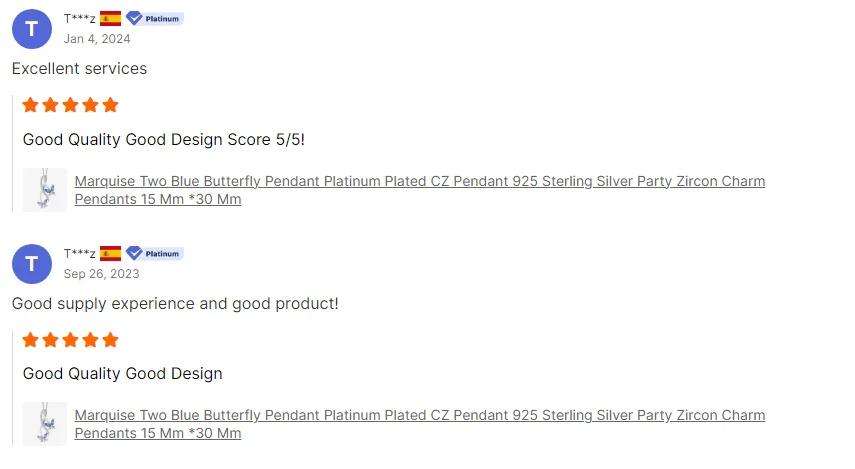Click reviewer name T***z on the Sep 26 review
The width and height of the screenshot is (855, 469).
(79, 254)
